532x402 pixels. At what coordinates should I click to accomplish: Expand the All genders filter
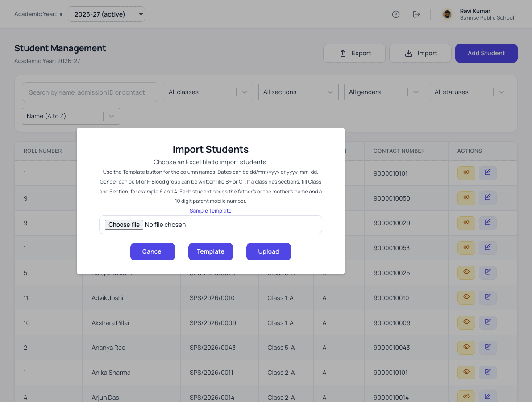click(384, 92)
